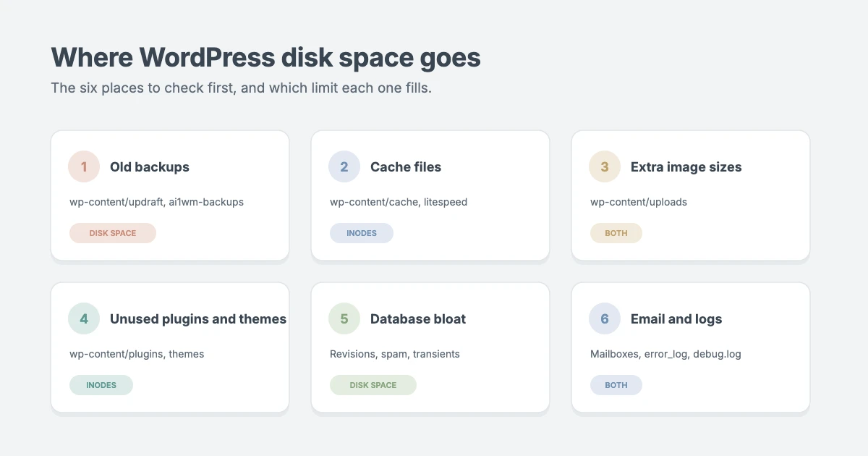Click the 'wp-content/updraft, ai1wm-backups' path text
The height and width of the screenshot is (456, 868).
(x=156, y=202)
